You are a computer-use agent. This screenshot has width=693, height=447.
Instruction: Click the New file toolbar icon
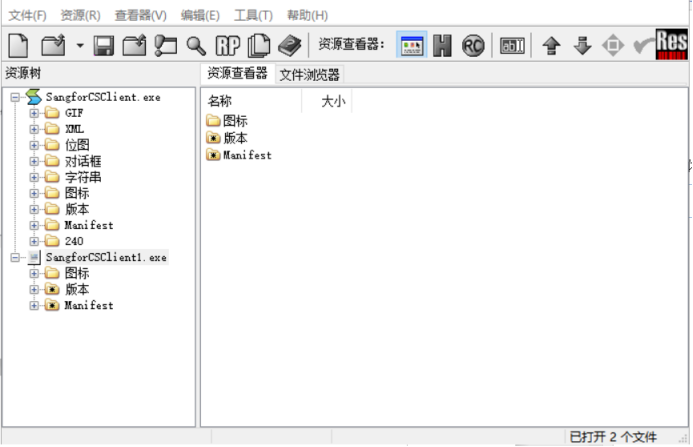click(18, 45)
